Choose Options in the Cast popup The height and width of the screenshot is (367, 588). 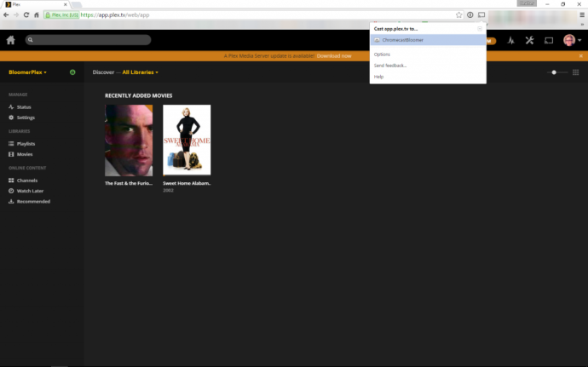(x=383, y=54)
